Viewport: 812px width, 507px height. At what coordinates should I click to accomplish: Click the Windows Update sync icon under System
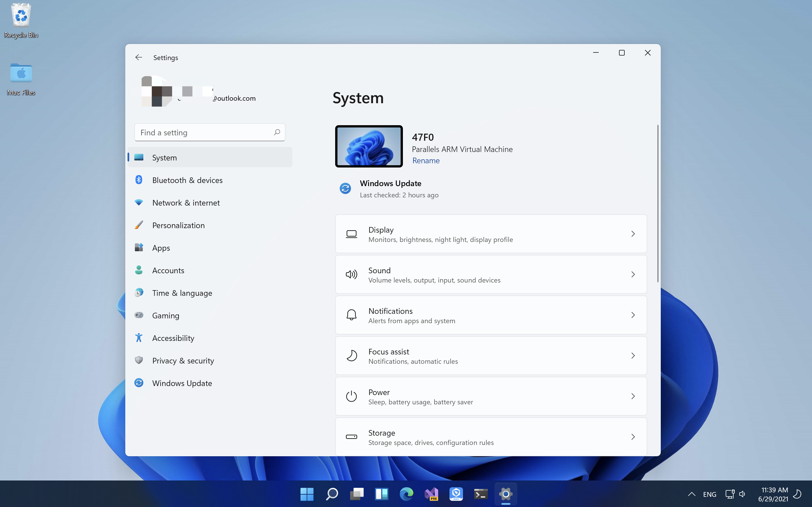(345, 188)
